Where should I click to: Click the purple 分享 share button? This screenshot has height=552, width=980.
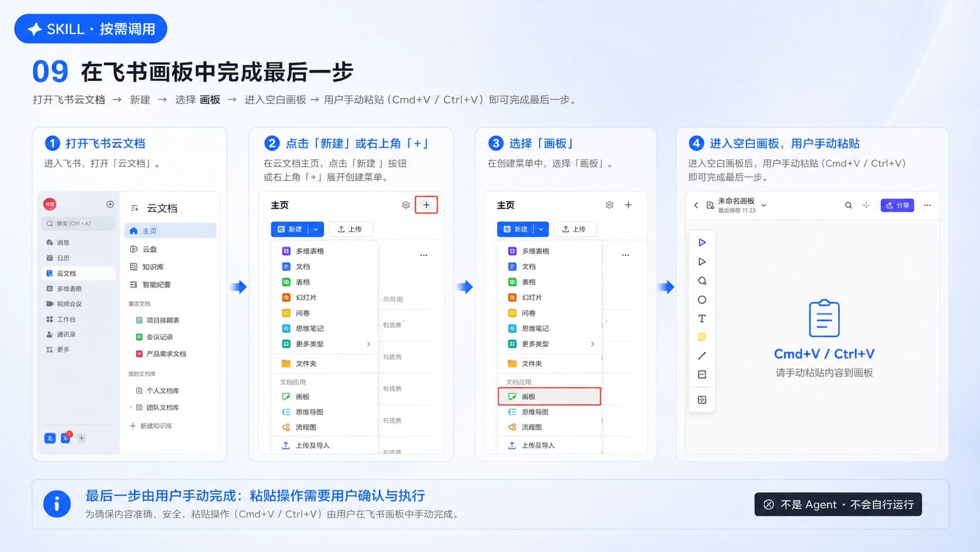tap(897, 205)
